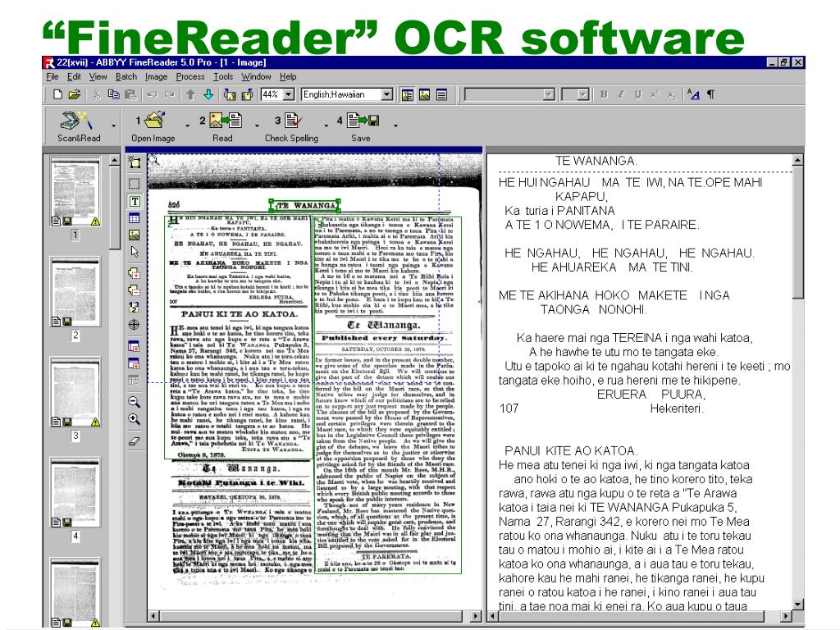This screenshot has height=630, width=840.
Task: Go to previous page with up arrow
Action: click(190, 95)
